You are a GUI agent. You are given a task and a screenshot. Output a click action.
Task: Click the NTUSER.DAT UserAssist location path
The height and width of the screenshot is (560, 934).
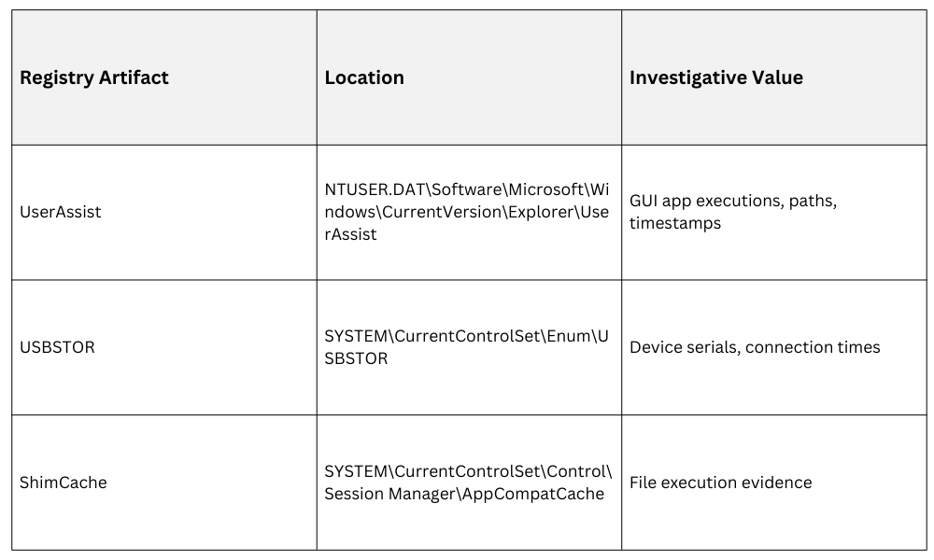click(467, 212)
